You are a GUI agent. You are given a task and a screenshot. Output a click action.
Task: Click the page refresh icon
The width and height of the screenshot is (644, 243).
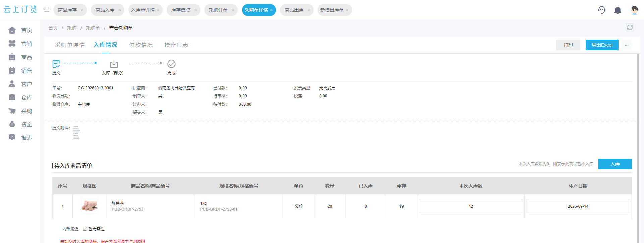point(630,28)
